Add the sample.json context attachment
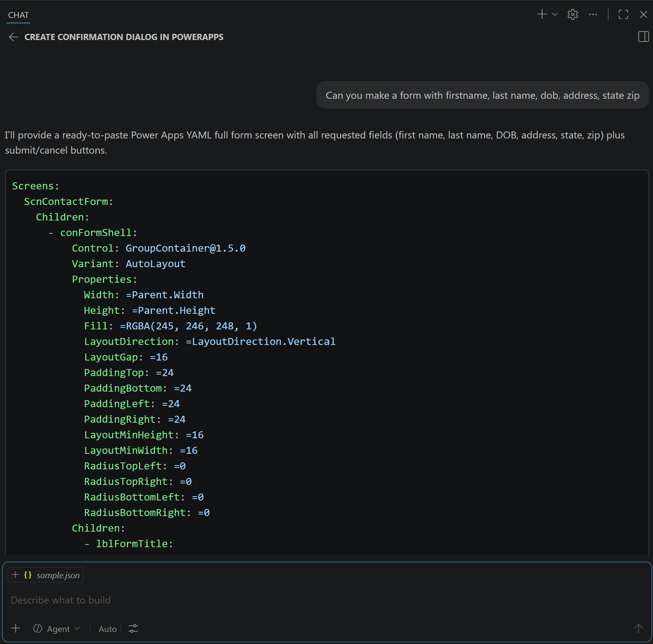Screen dimensions: 653x644 tap(15, 575)
